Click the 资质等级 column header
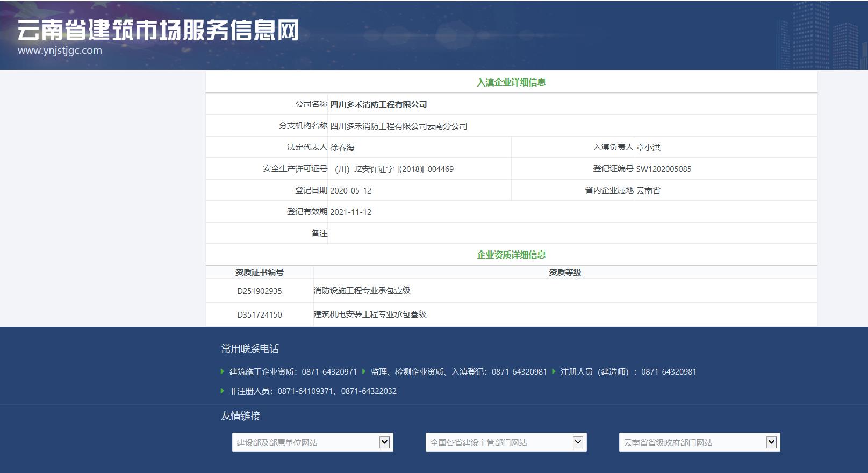 click(x=564, y=273)
